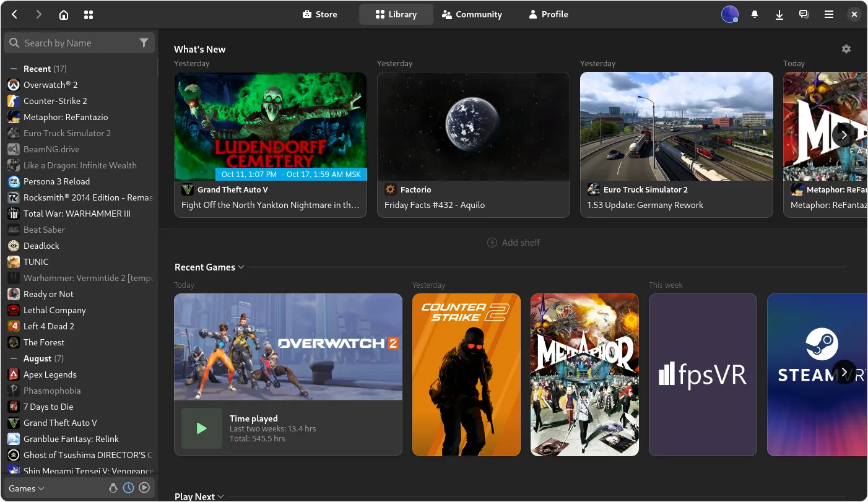Screen dimensions: 868x502
Task: Click the Search by Name field
Action: coord(74,43)
